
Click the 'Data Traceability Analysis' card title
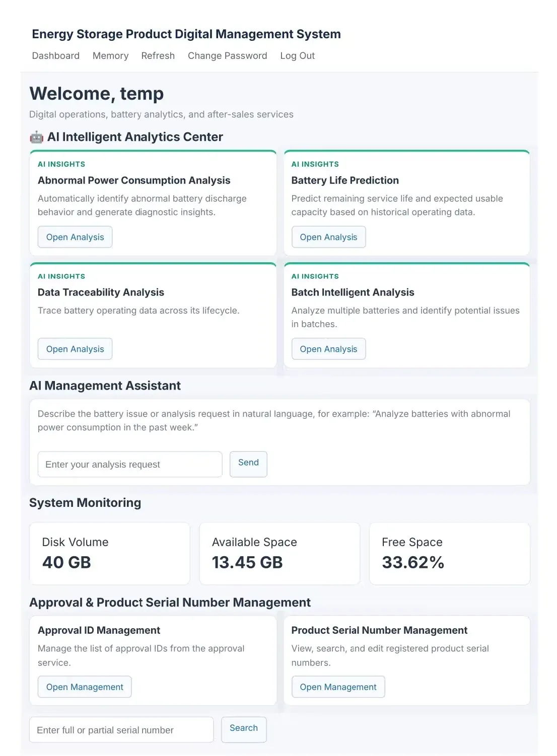(x=101, y=292)
